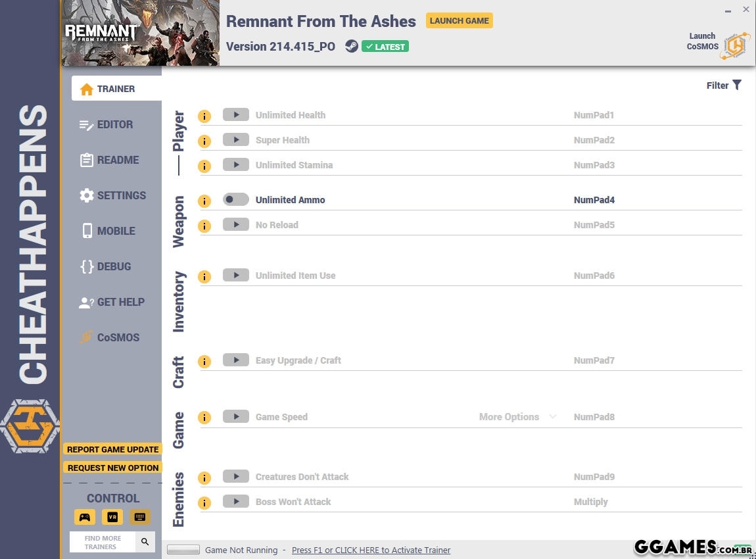
Task: Toggle the Unlimited Ammo switch
Action: (x=235, y=199)
